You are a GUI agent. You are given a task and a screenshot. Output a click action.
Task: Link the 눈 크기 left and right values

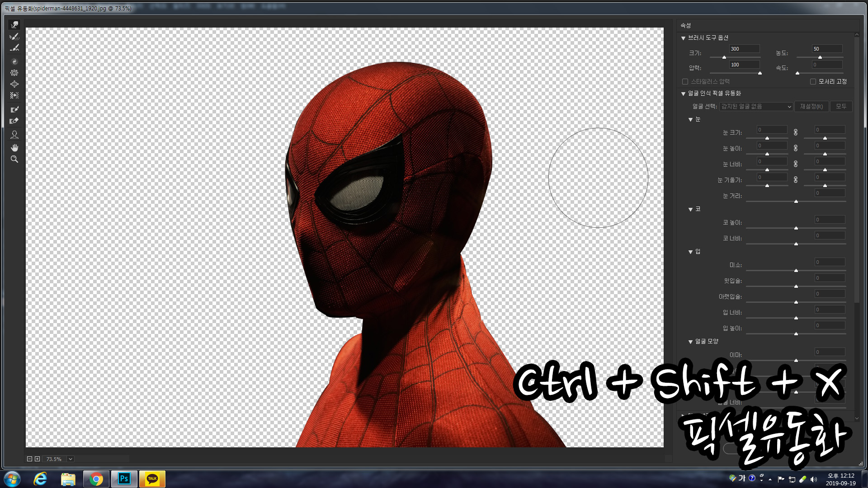pyautogui.click(x=796, y=132)
